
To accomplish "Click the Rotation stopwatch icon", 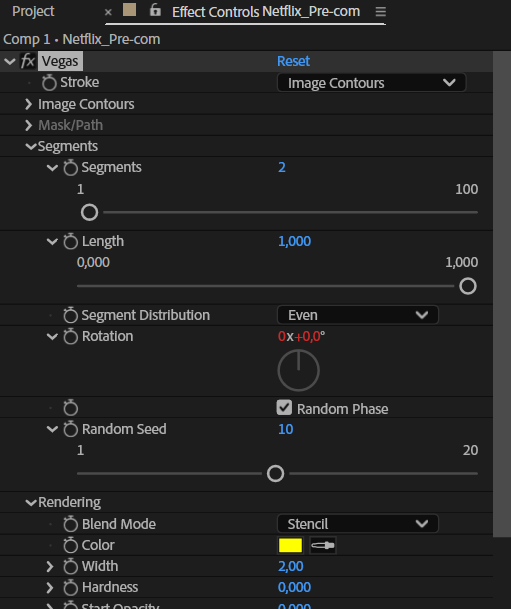I will click(70, 336).
